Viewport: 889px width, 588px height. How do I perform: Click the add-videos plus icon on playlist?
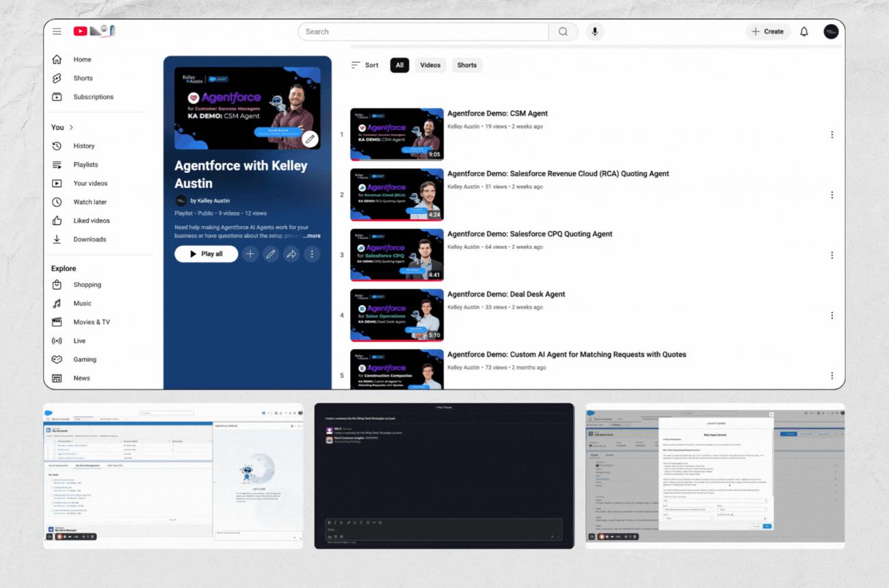pyautogui.click(x=250, y=254)
